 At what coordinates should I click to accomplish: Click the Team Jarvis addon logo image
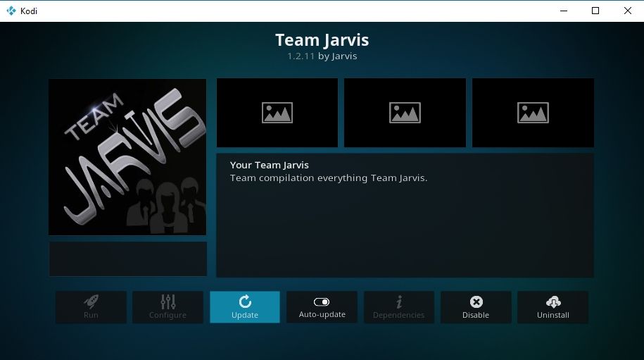[x=127, y=157]
